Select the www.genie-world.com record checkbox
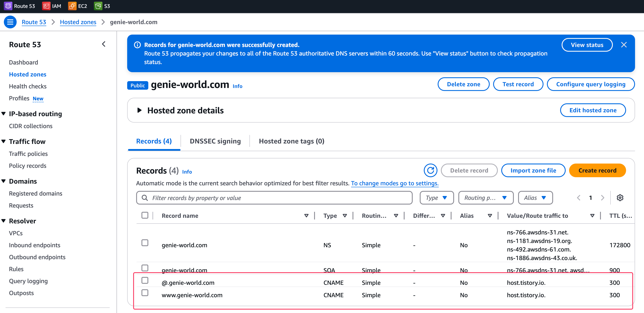Image resolution: width=644 pixels, height=313 pixels. (145, 293)
